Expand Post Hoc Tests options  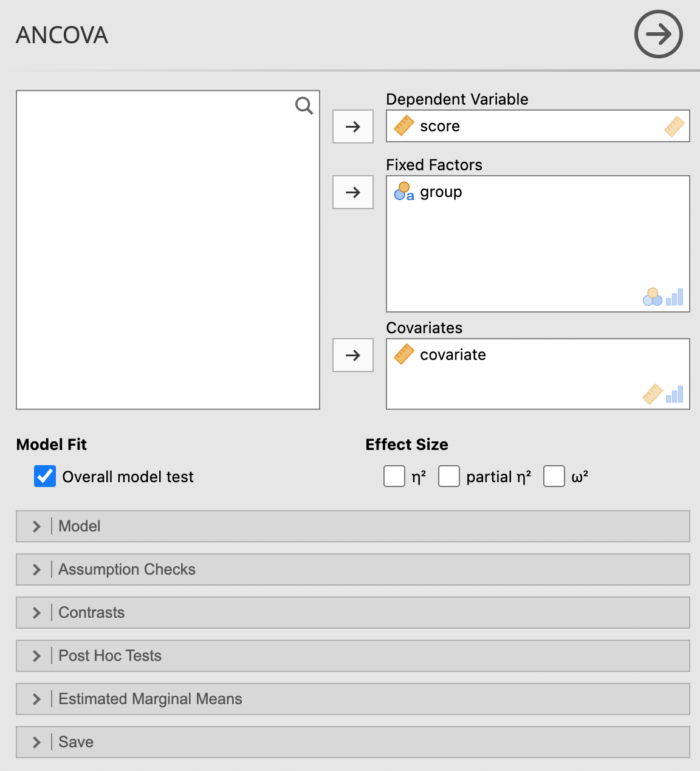click(352, 655)
